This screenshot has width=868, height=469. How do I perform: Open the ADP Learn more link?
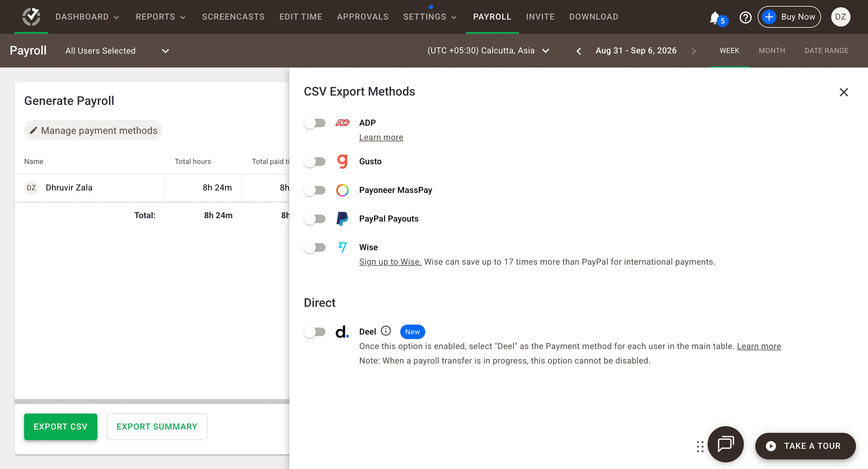(381, 137)
